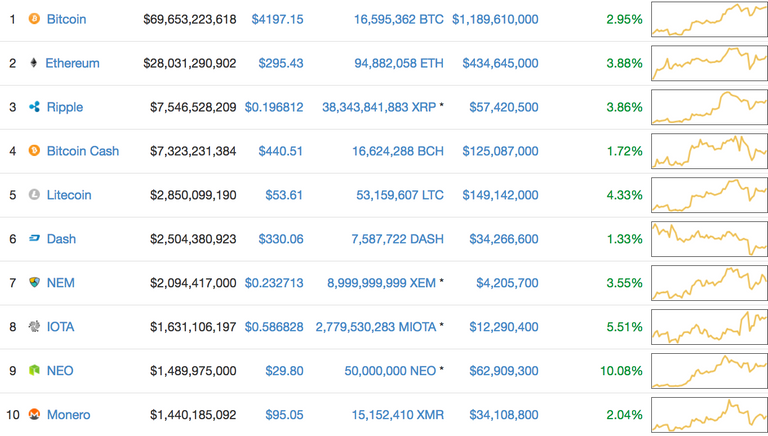Open the NEO price sparkline chart
This screenshot has width=768, height=436.
[709, 371]
